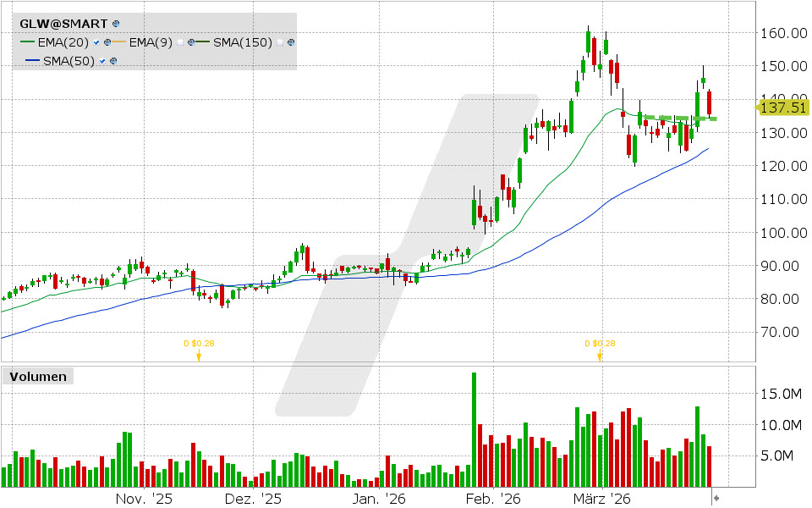The image size is (812, 508).
Task: Click the March dividend marker arrow
Action: [600, 357]
